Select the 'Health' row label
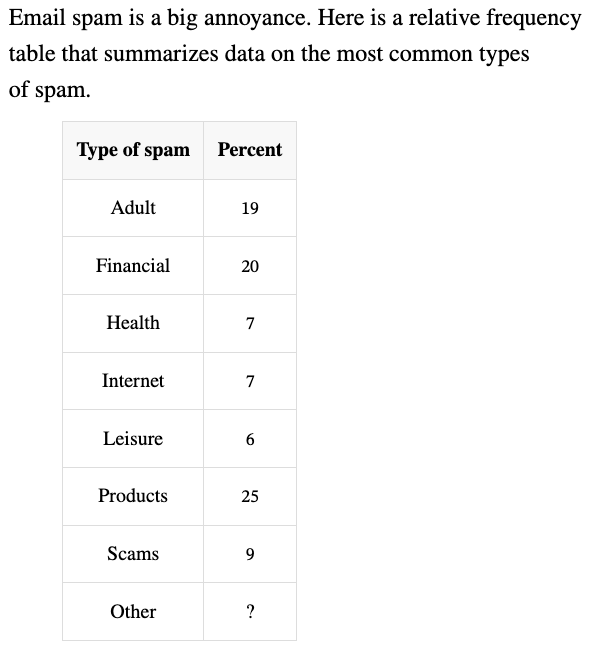 click(x=133, y=323)
